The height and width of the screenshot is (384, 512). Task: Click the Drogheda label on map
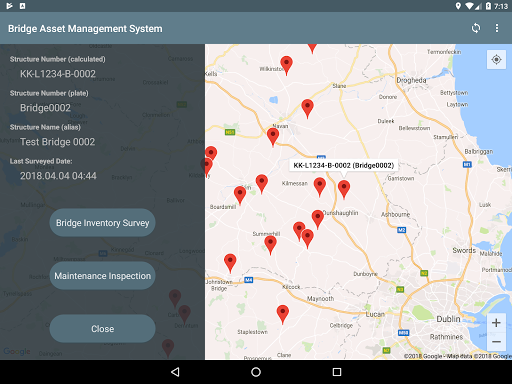click(411, 80)
